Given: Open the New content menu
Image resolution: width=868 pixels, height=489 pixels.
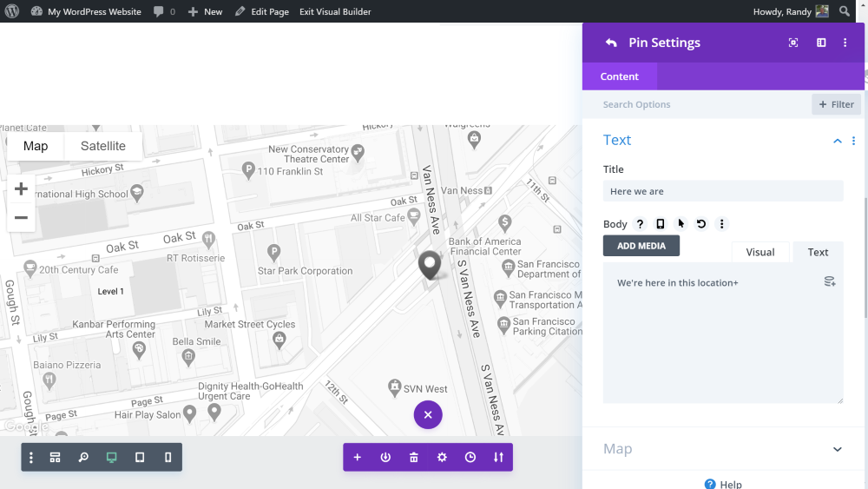Looking at the screenshot, I should 205,11.
